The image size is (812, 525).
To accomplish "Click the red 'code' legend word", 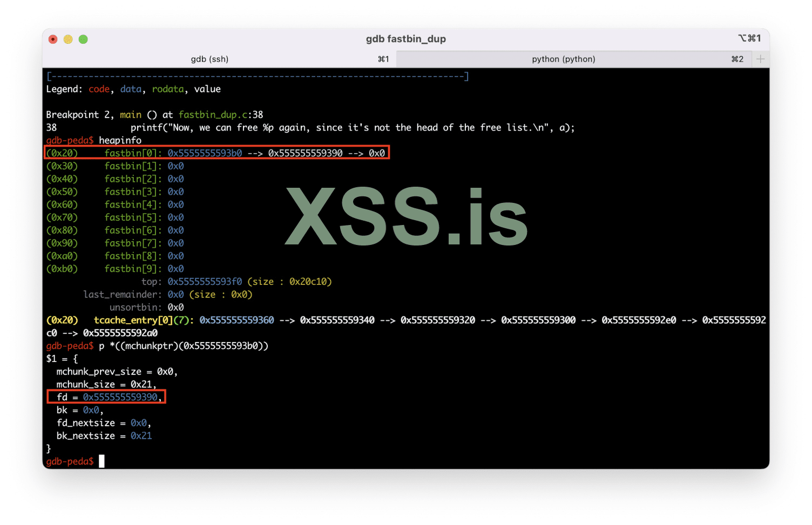I will click(x=99, y=89).
